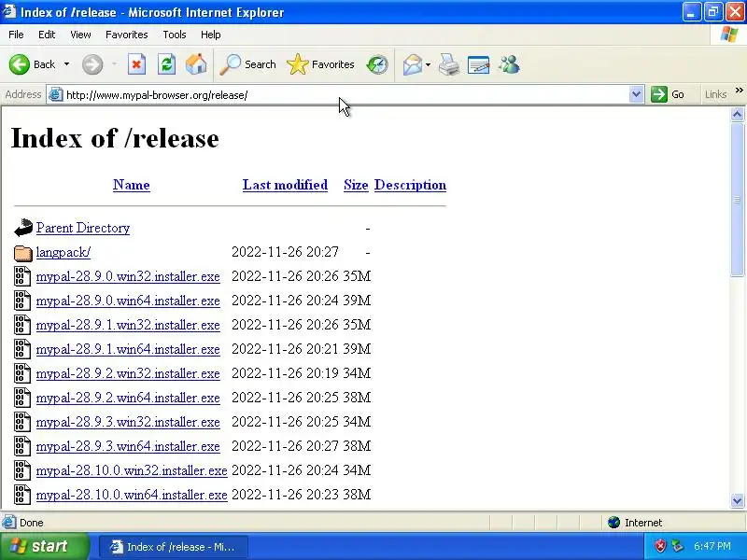Open the History clock icon

click(377, 64)
